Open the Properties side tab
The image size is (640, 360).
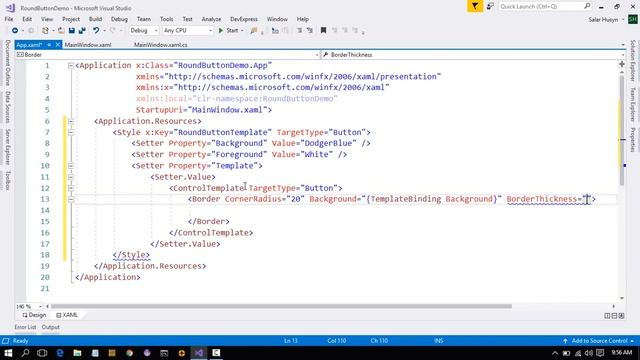point(633,140)
